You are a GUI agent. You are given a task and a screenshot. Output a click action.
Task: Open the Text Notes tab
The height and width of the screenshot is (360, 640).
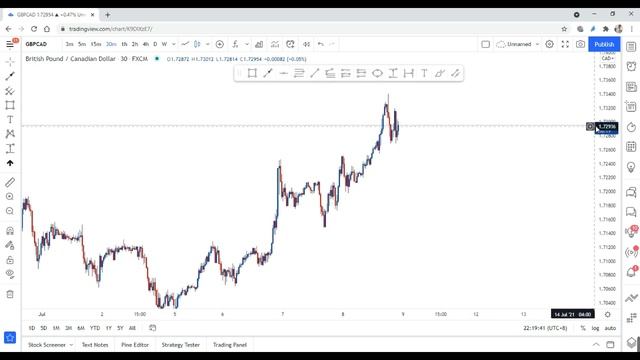[x=95, y=345]
